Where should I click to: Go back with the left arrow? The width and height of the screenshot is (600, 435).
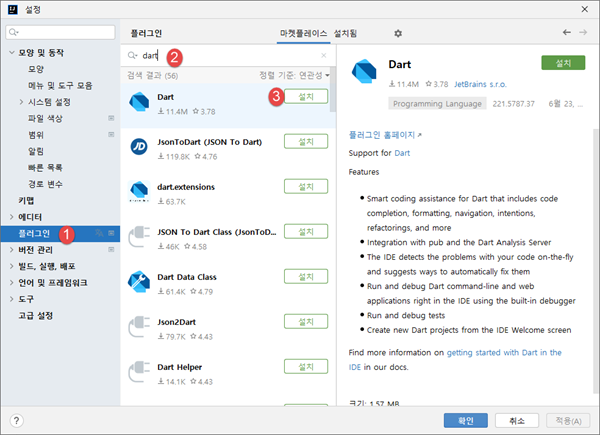click(567, 33)
